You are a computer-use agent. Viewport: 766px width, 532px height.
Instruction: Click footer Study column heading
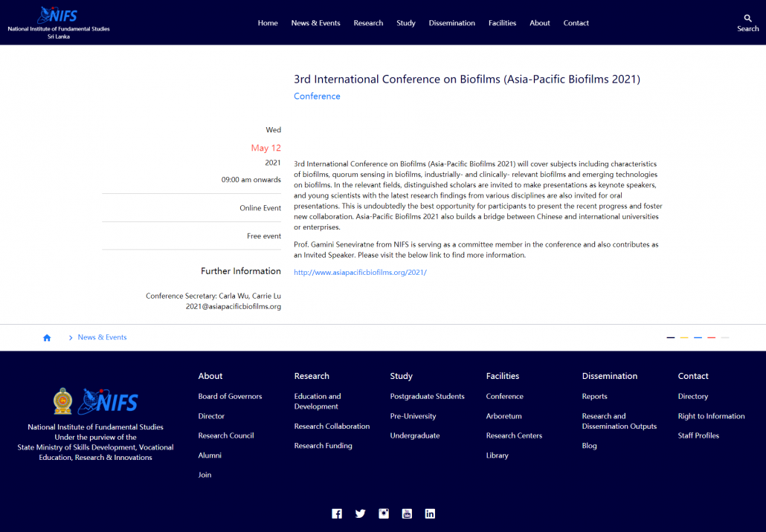point(401,376)
